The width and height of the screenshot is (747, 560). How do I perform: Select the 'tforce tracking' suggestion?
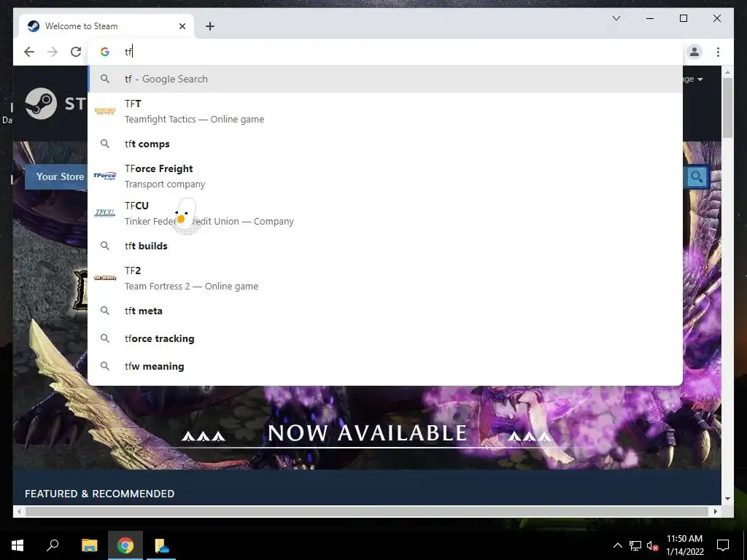click(x=385, y=338)
